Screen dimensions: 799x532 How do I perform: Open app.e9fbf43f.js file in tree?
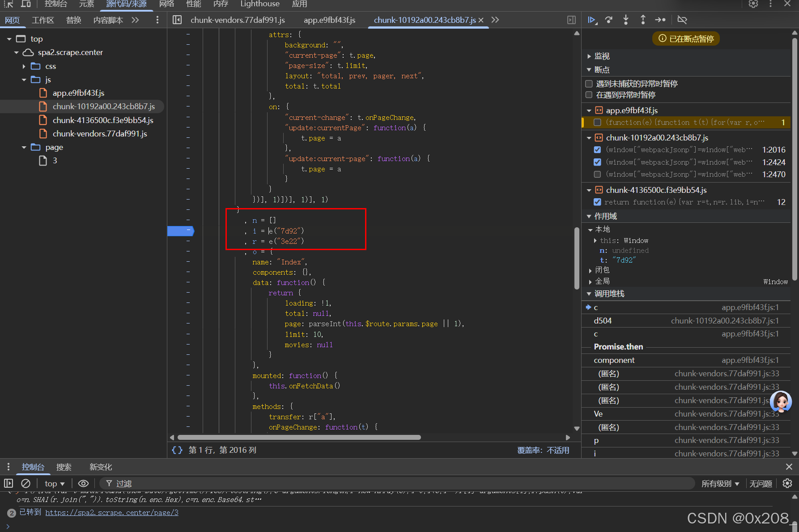coord(78,93)
